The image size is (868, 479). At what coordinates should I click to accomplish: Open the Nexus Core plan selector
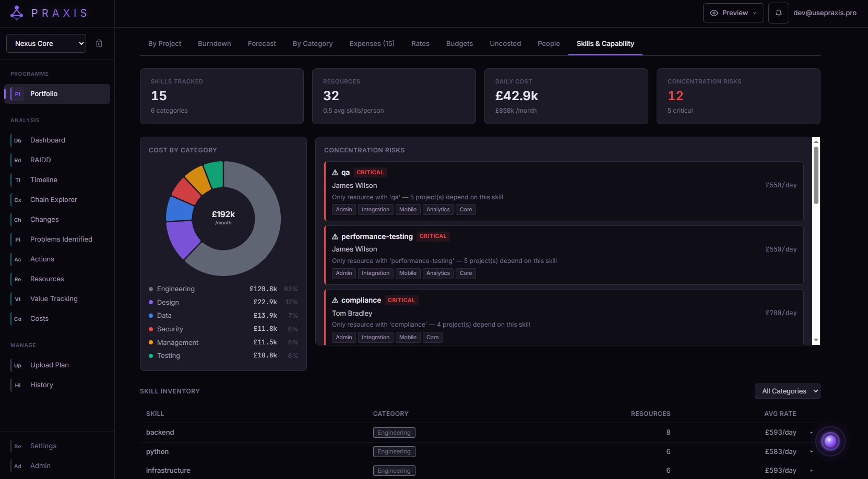[x=45, y=43]
